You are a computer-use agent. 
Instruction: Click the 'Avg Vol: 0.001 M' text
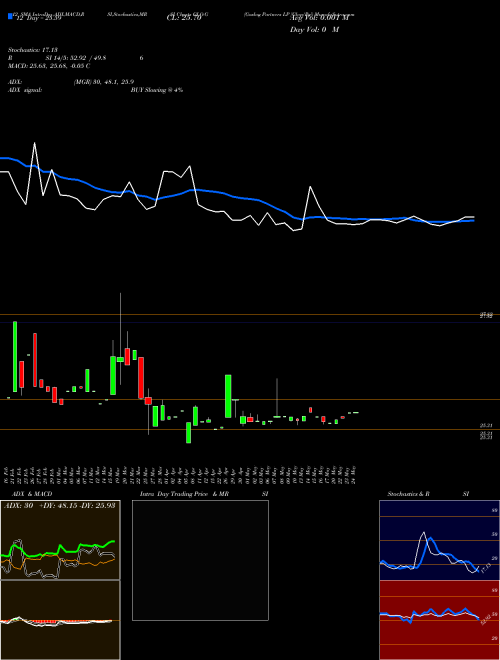click(x=319, y=19)
